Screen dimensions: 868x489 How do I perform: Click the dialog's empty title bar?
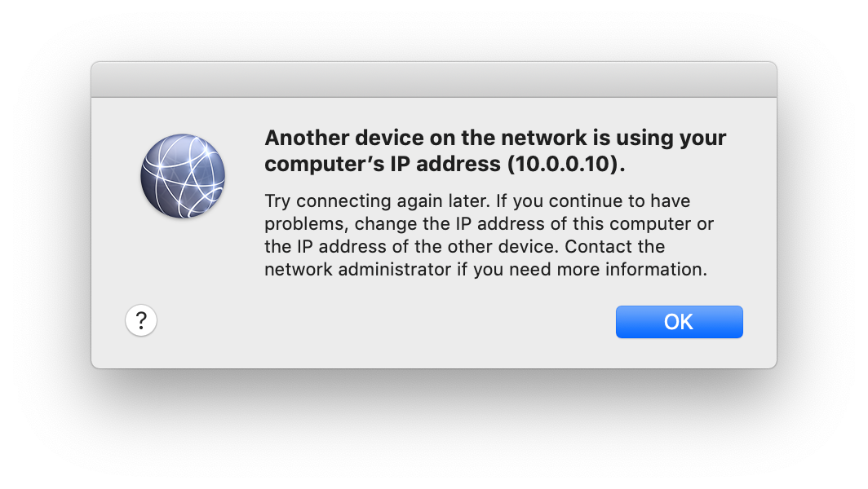tap(433, 80)
